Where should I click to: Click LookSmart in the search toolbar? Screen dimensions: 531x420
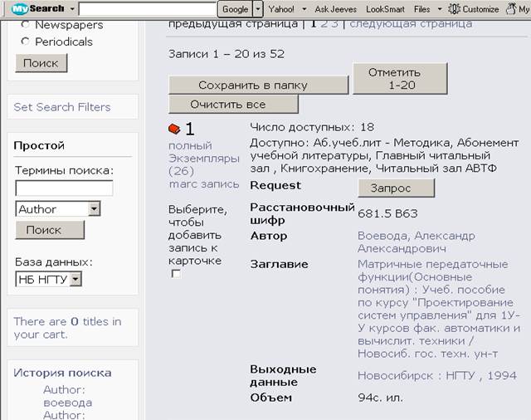pos(385,9)
